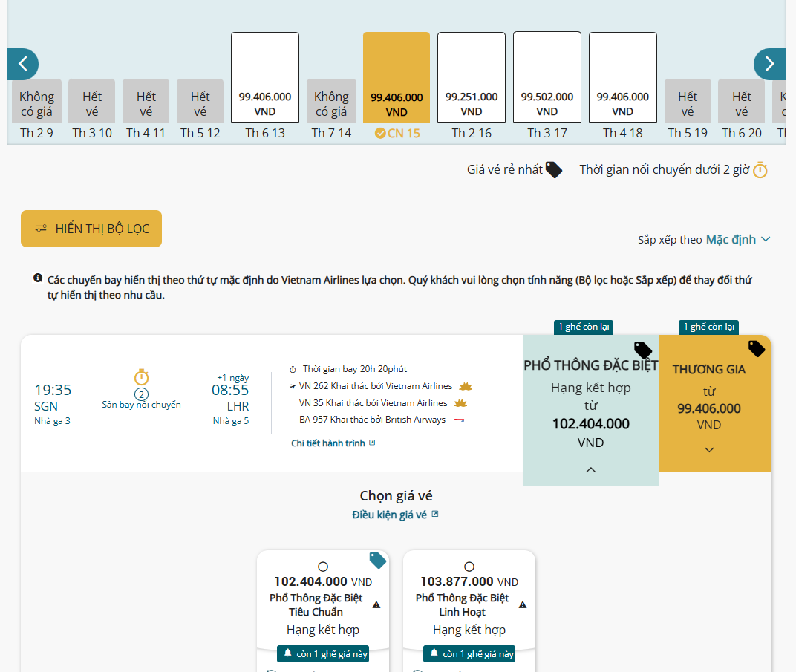The height and width of the screenshot is (672, 796).
Task: Click the filter sliders icon
Action: [41, 229]
